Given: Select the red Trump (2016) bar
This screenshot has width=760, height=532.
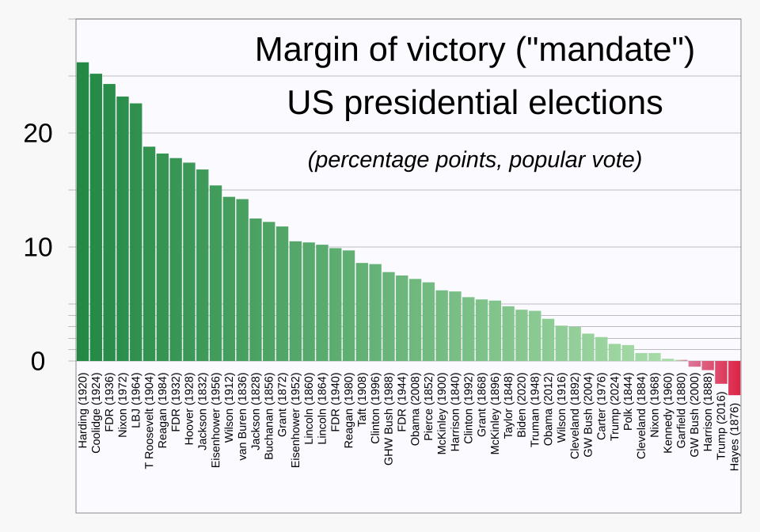Looking at the screenshot, I should pos(721,372).
